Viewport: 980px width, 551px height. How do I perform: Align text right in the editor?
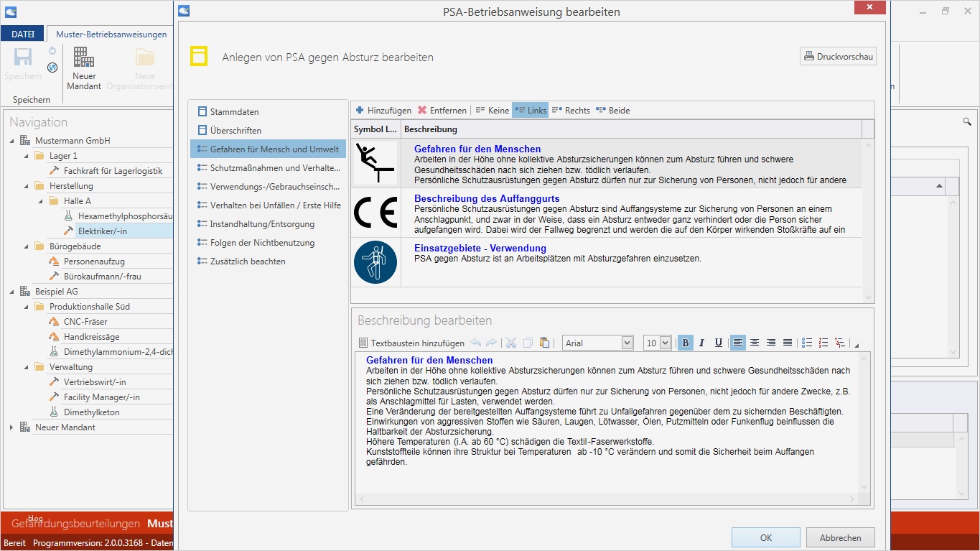click(x=771, y=343)
